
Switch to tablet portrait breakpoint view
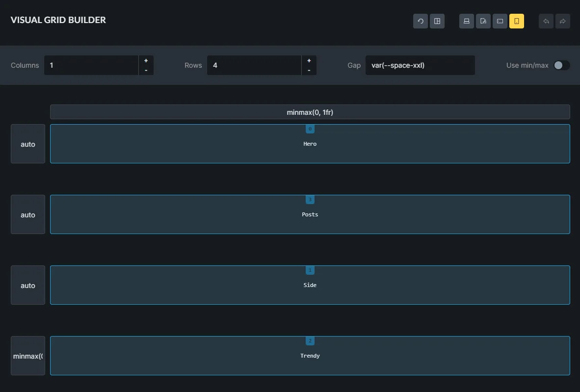483,21
